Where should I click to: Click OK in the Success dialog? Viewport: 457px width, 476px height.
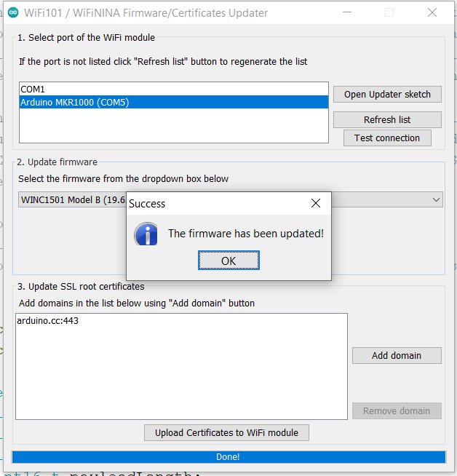point(228,261)
